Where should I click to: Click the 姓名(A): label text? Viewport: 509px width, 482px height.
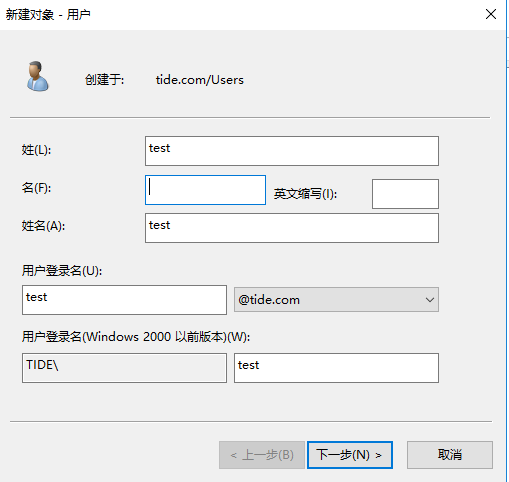pyautogui.click(x=43, y=226)
